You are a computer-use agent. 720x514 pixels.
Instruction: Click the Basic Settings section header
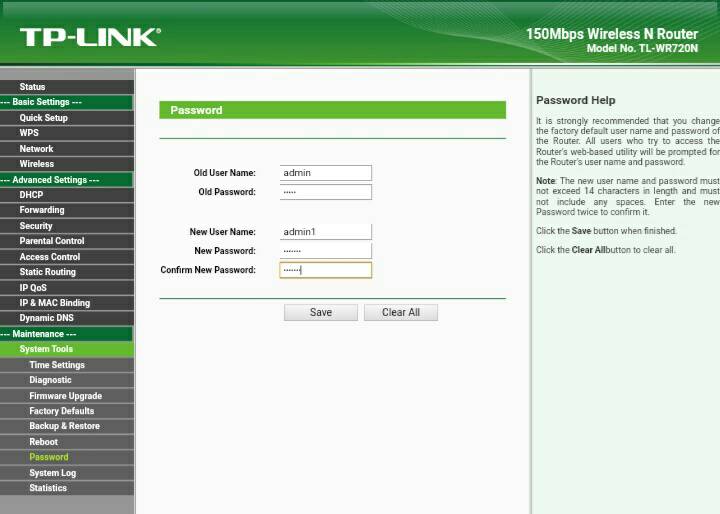[67, 102]
